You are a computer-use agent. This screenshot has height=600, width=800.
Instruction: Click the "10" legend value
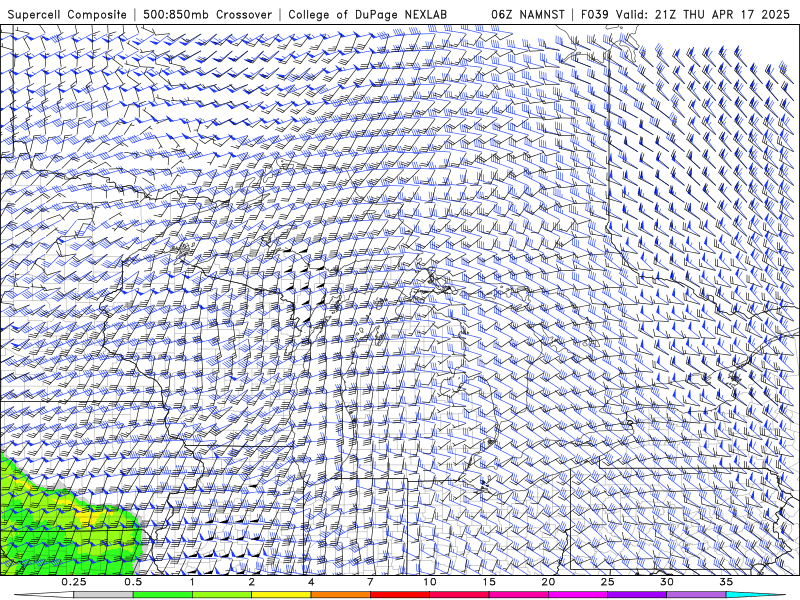pos(430,582)
